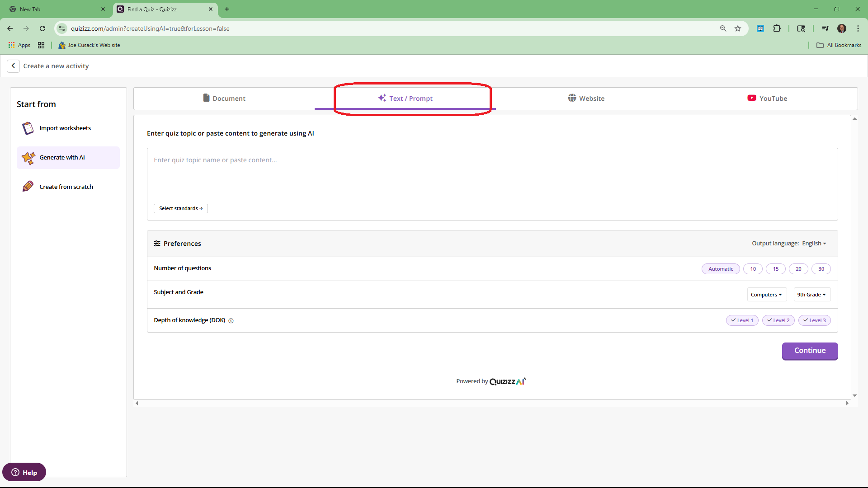Viewport: 868px width, 488px height.
Task: Toggle the Level 1 DOK chip
Action: (x=742, y=320)
